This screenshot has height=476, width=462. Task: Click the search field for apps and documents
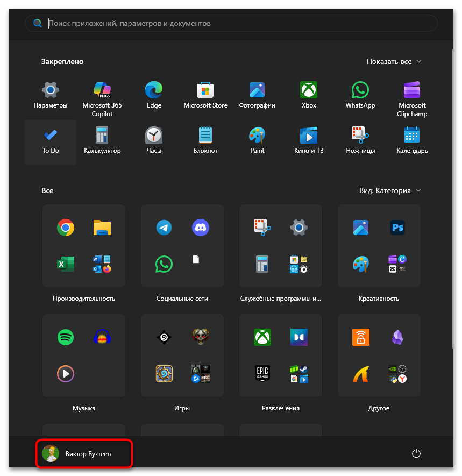[231, 23]
